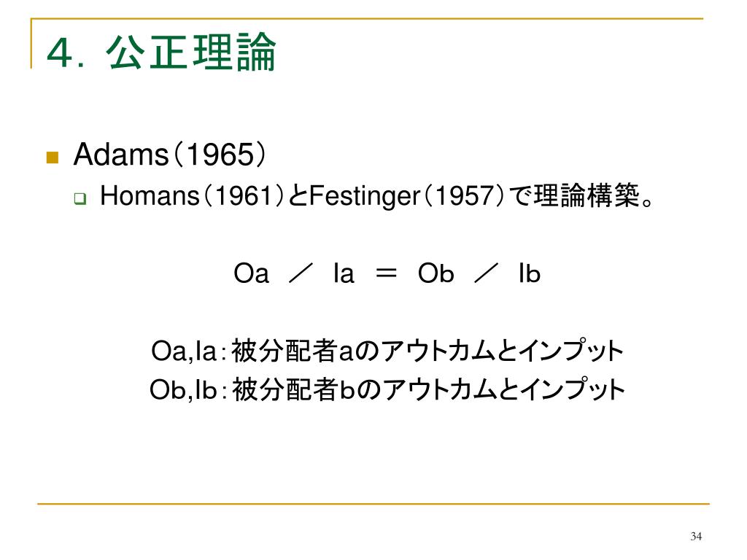Click the small hollow sub-bullet before Homans
This screenshot has height=560, width=747.
coord(80,198)
